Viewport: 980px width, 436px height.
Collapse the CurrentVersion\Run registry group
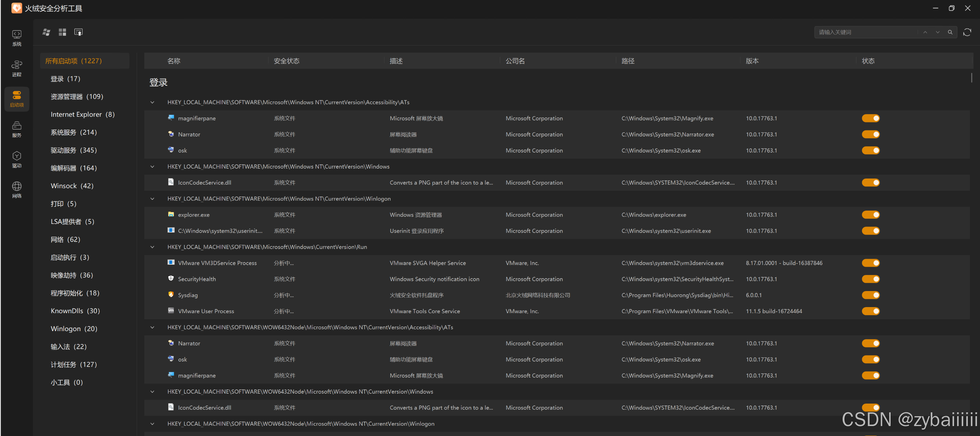point(152,247)
